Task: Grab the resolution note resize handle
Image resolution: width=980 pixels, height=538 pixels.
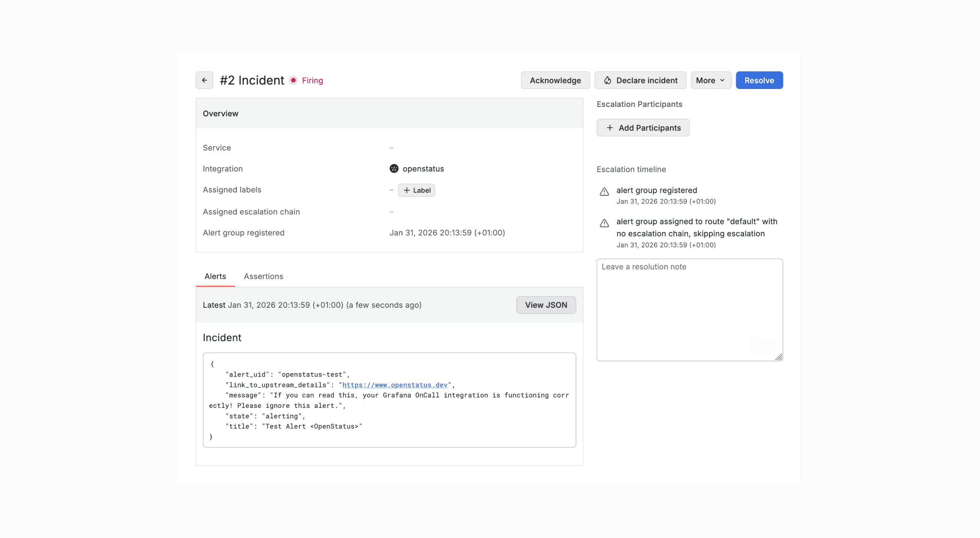Action: [779, 357]
